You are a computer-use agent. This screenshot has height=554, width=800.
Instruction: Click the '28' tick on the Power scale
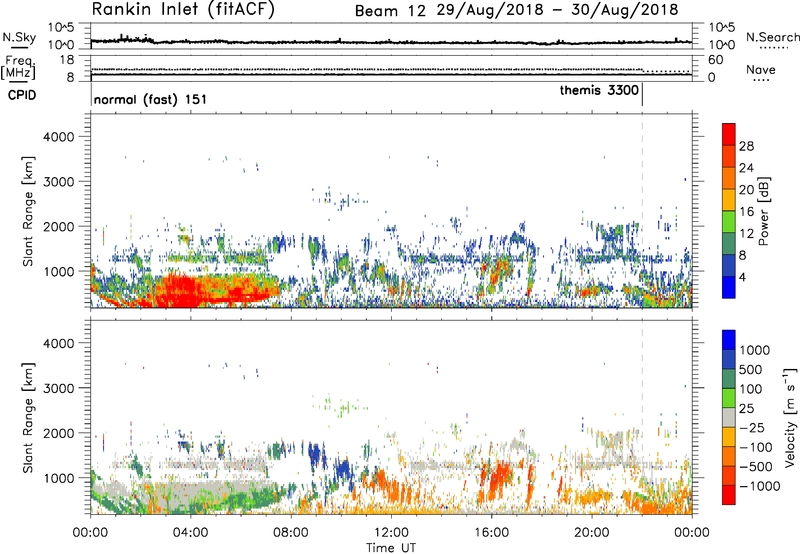pyautogui.click(x=746, y=146)
